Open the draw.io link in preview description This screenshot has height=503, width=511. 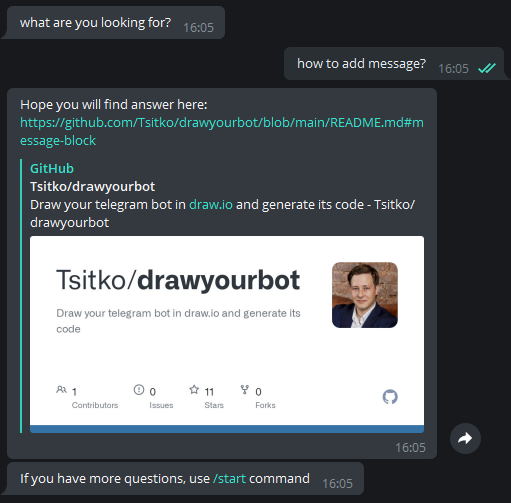tap(211, 205)
